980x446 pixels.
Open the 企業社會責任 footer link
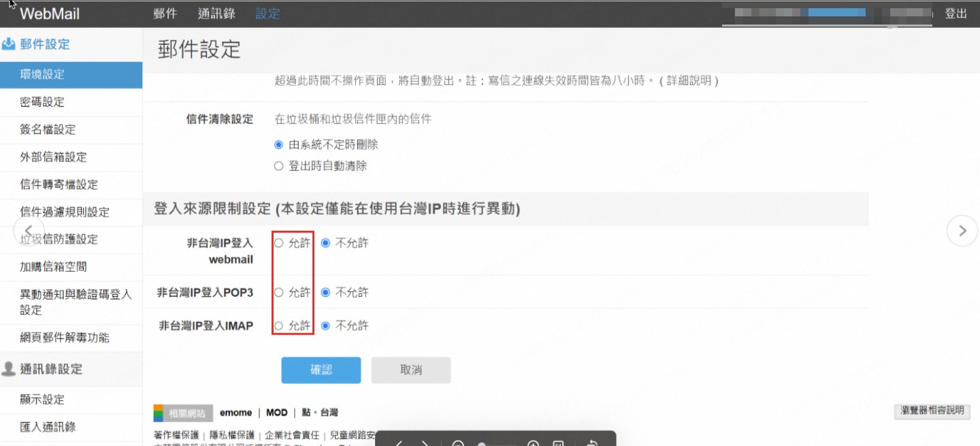click(x=292, y=434)
